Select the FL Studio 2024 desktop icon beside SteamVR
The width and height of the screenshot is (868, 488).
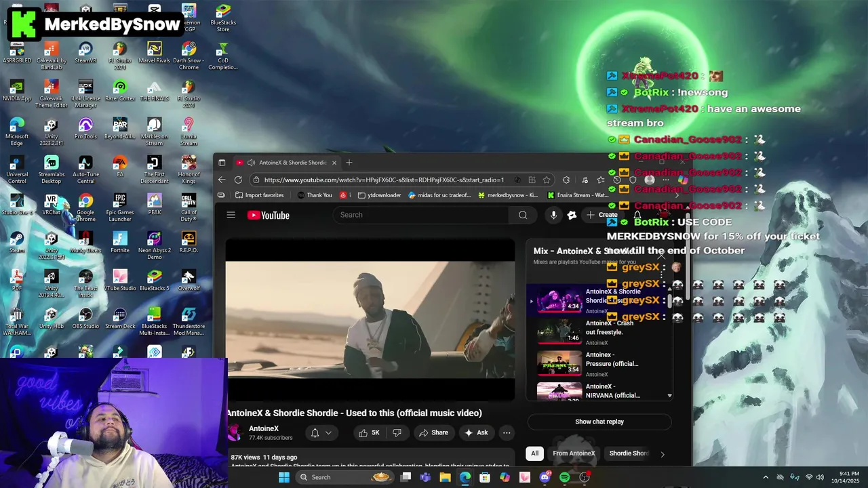point(120,56)
